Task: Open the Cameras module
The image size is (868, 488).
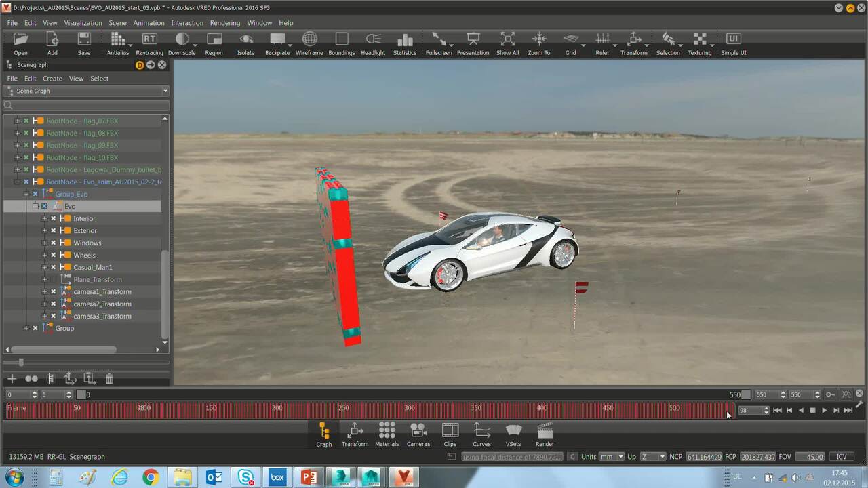Action: pos(418,434)
